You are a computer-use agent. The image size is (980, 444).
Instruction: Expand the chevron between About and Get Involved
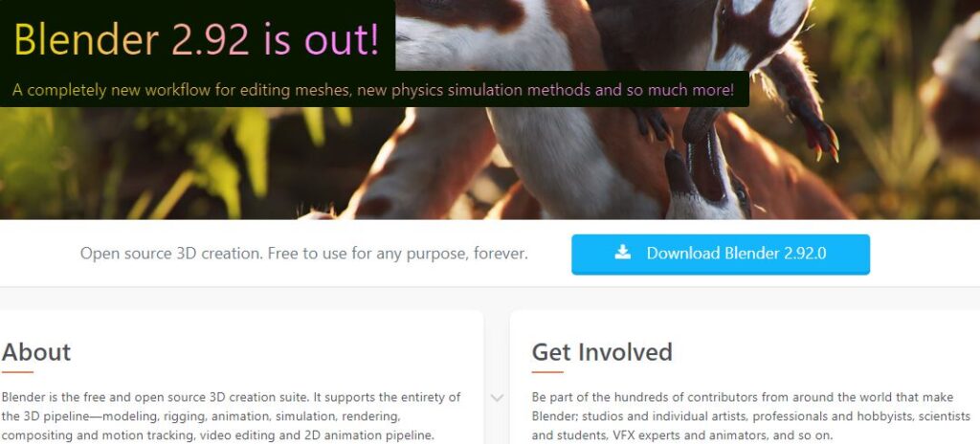pos(497,398)
